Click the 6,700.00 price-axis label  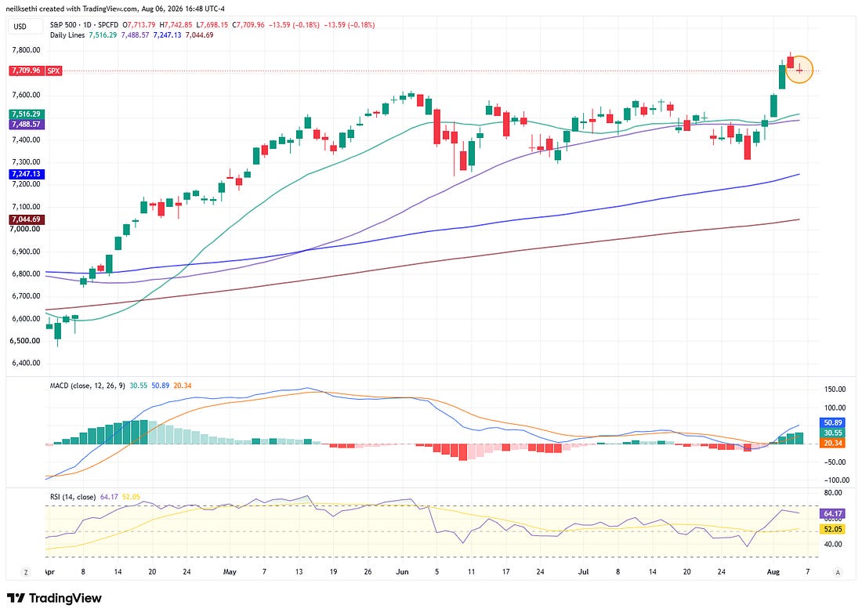pyautogui.click(x=26, y=296)
